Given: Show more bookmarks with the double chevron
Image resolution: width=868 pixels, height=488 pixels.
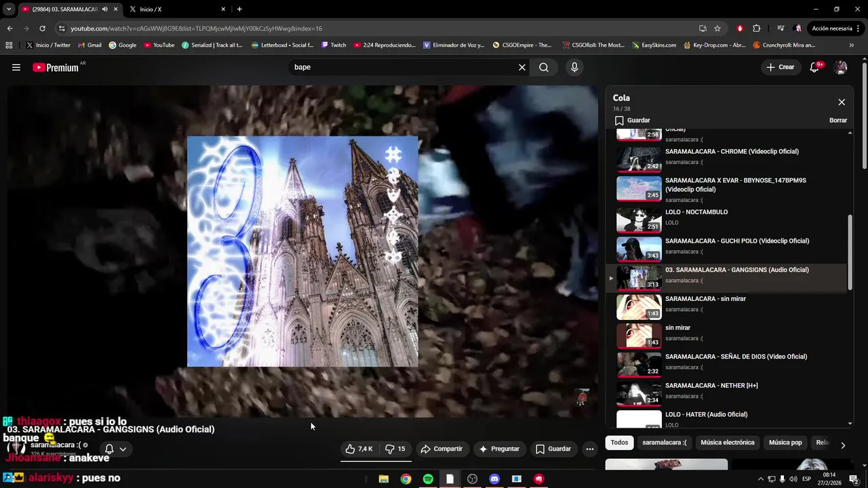Looking at the screenshot, I should 852,45.
